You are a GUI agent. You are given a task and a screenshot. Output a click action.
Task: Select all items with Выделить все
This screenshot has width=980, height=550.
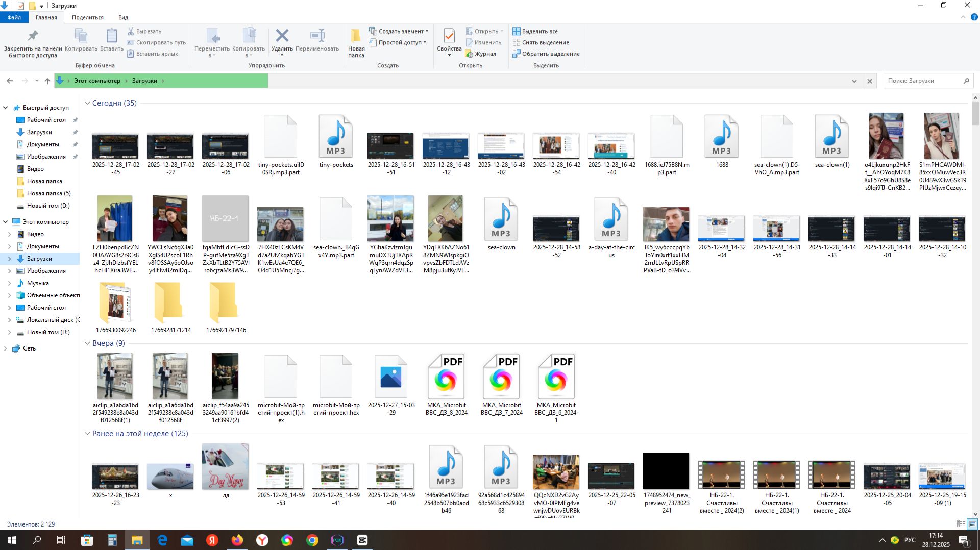click(535, 31)
